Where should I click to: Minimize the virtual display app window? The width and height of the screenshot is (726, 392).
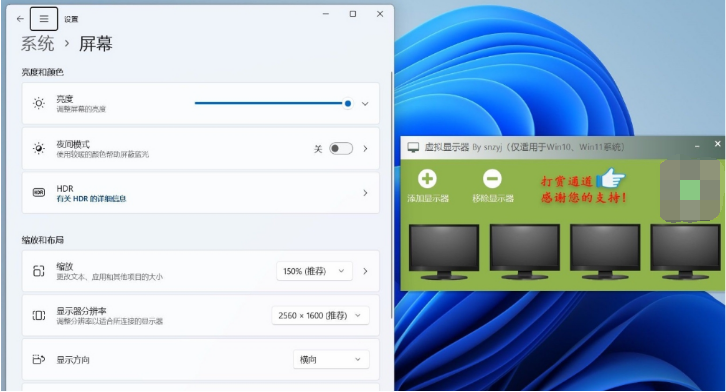click(x=697, y=146)
